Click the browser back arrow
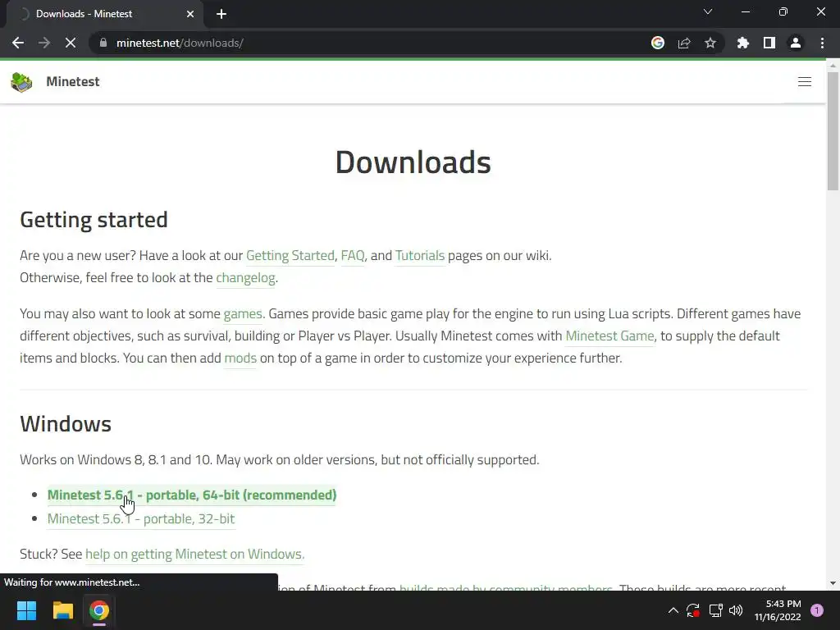 pos(18,43)
